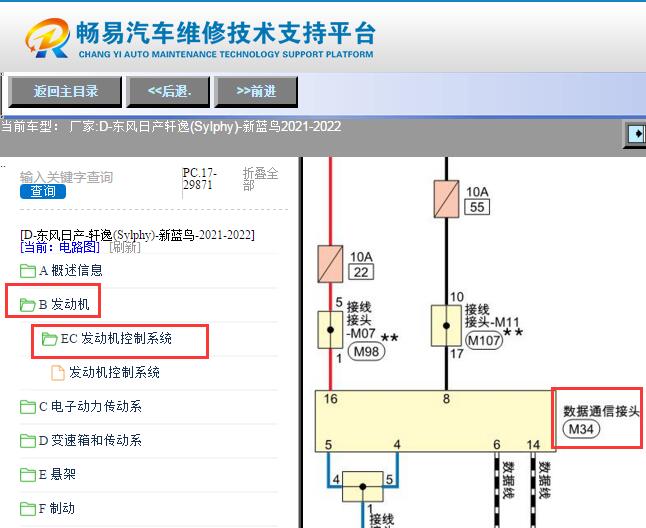Click pin 16 on the data link connector

330,399
